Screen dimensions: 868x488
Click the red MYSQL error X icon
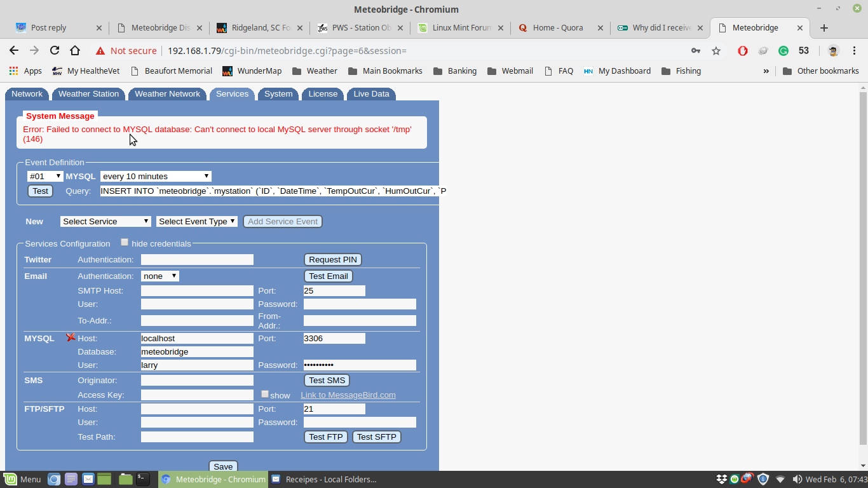[71, 337]
